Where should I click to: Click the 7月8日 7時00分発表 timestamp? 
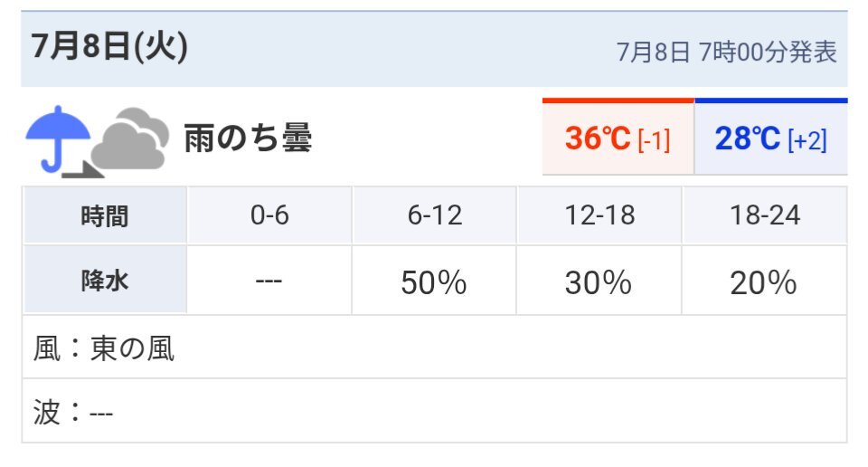726,52
